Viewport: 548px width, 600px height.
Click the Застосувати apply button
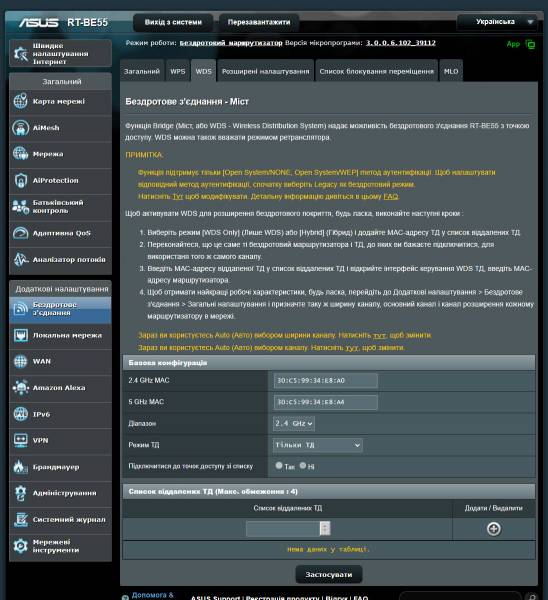[x=329, y=574]
